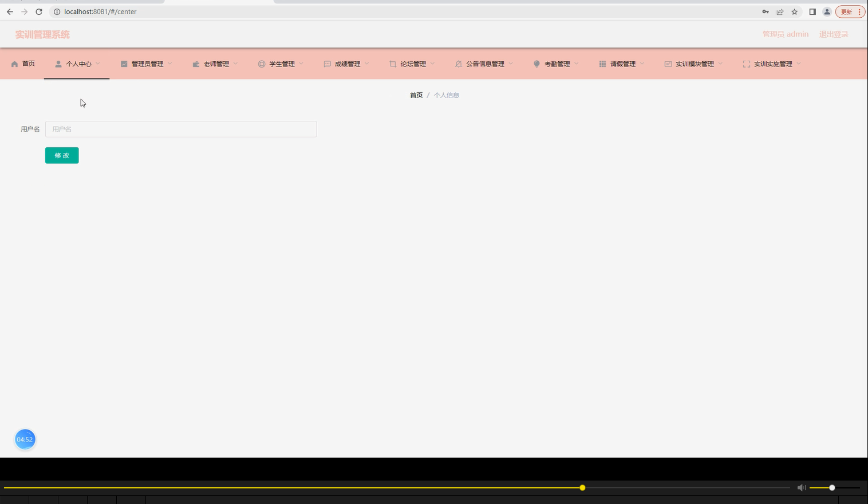Expand the 公告信息管理 dropdown arrow
Image resolution: width=868 pixels, height=504 pixels.
(x=511, y=64)
